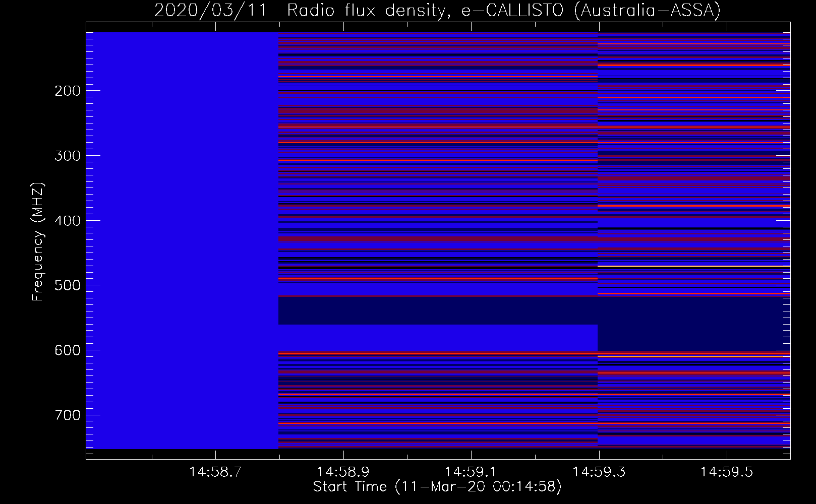Screen dimensions: 816x504
Task: Click the 200 frequency tick label
Action: tap(67, 91)
